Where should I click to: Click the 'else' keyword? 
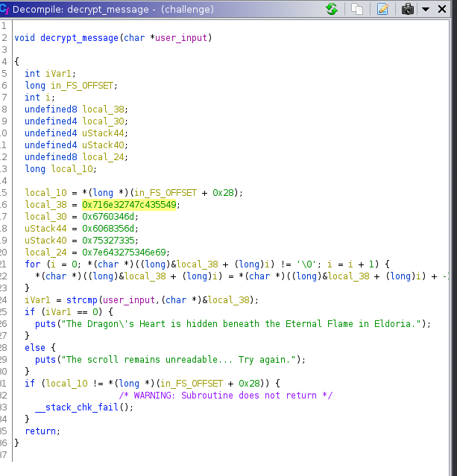point(35,348)
